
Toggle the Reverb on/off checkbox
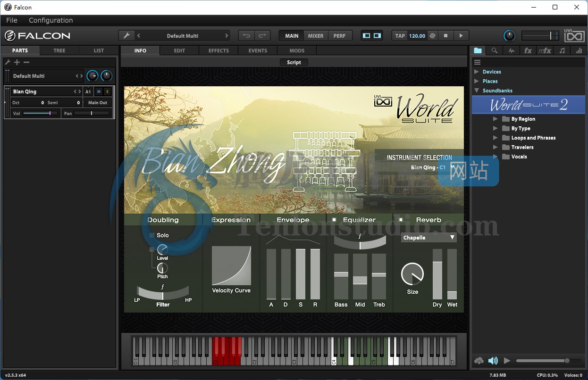coord(401,220)
